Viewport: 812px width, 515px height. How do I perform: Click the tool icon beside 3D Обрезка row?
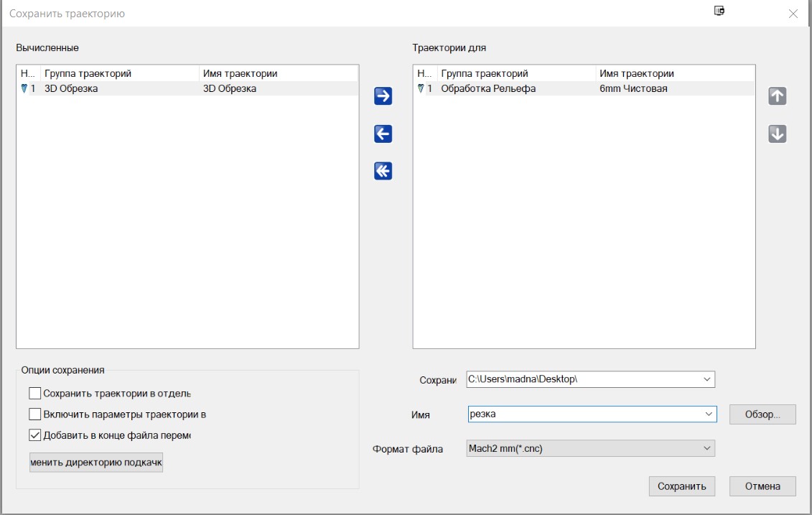click(24, 88)
